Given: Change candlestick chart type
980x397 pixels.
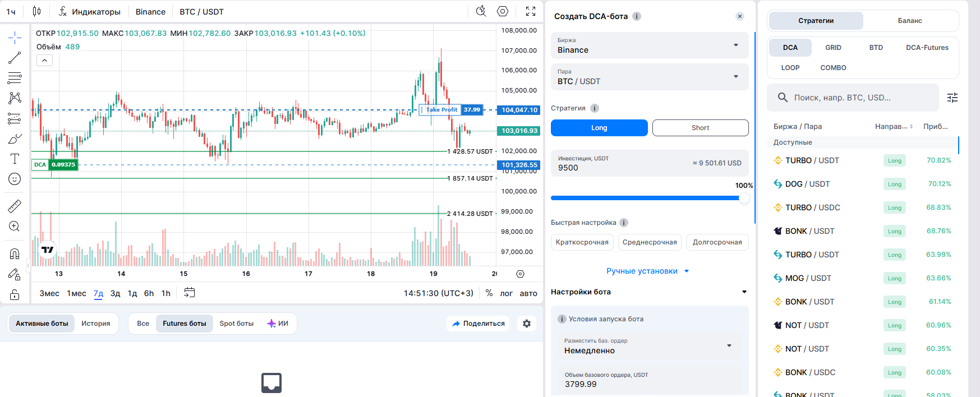Looking at the screenshot, I should [x=36, y=11].
